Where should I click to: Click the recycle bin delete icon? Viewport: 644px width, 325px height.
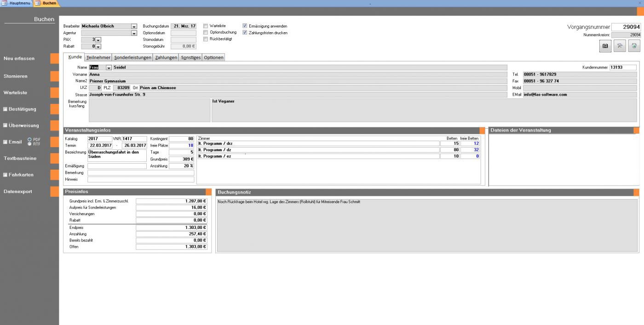coord(634,46)
